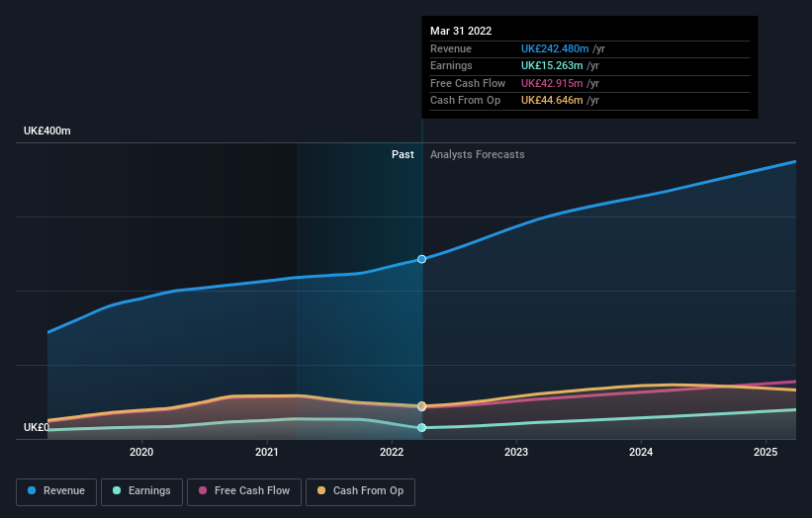Click the 2024 x-axis label
The height and width of the screenshot is (518, 812).
(641, 452)
